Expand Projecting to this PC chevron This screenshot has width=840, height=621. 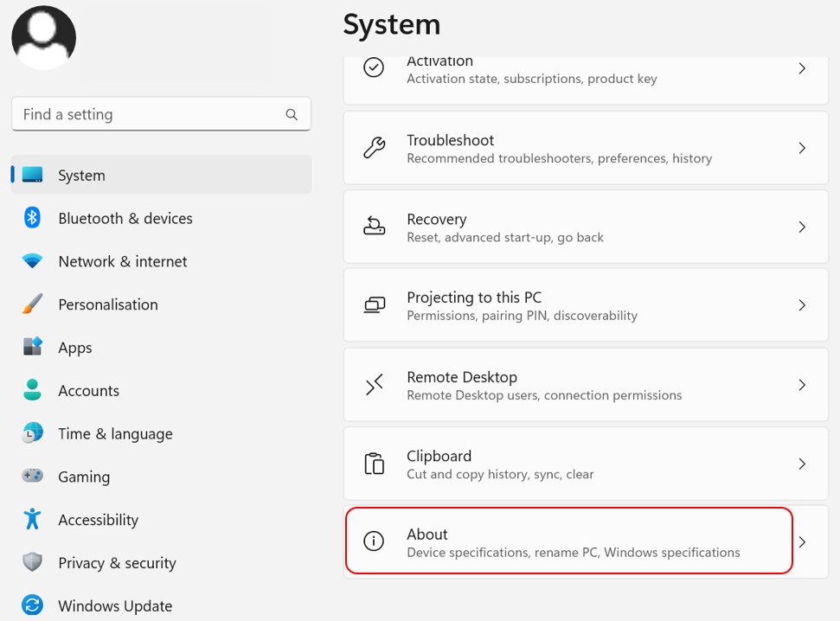(x=802, y=304)
